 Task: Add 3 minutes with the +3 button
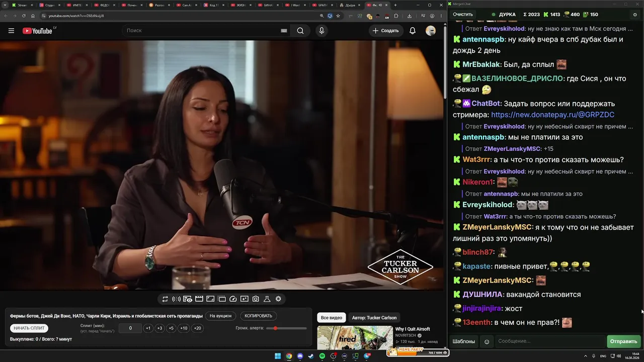(159, 328)
